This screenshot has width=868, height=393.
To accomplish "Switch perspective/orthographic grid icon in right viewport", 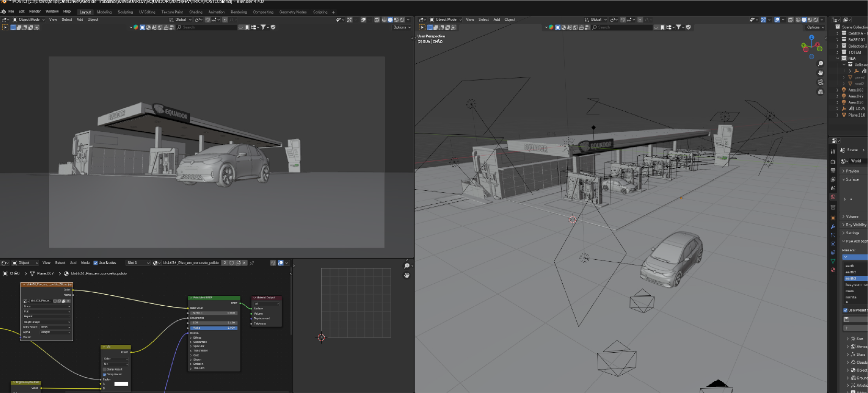I will pyautogui.click(x=820, y=92).
